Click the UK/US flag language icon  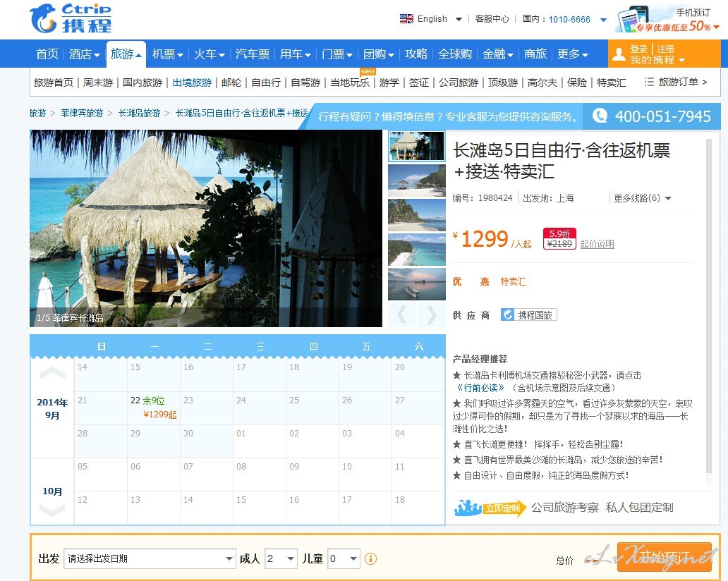click(x=406, y=18)
